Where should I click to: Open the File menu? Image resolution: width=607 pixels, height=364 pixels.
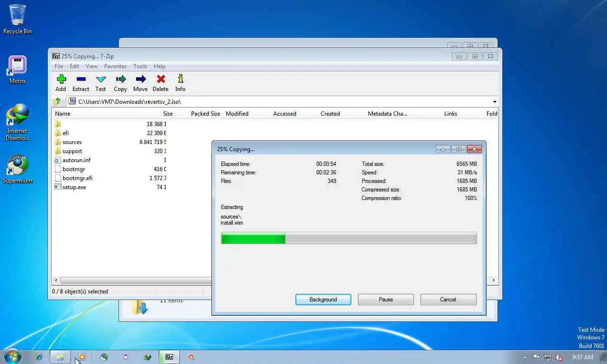coord(59,66)
